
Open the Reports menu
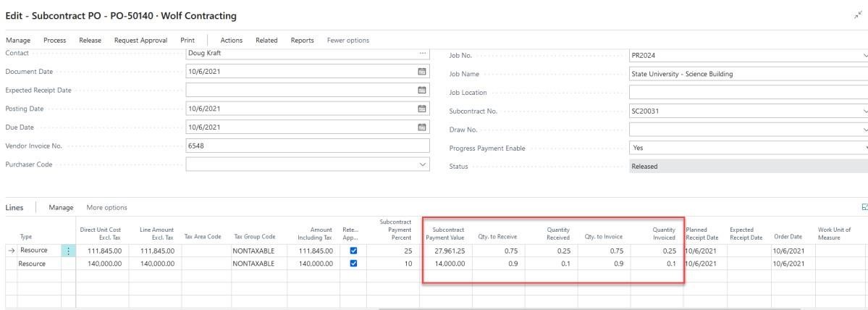302,40
